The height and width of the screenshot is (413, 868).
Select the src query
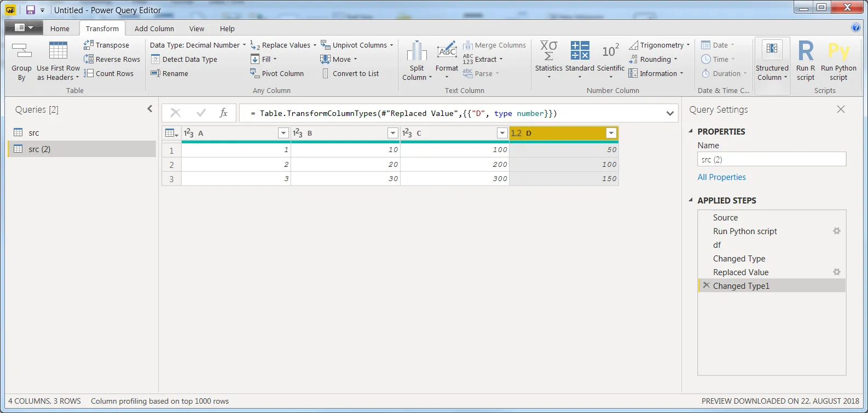pyautogui.click(x=82, y=132)
